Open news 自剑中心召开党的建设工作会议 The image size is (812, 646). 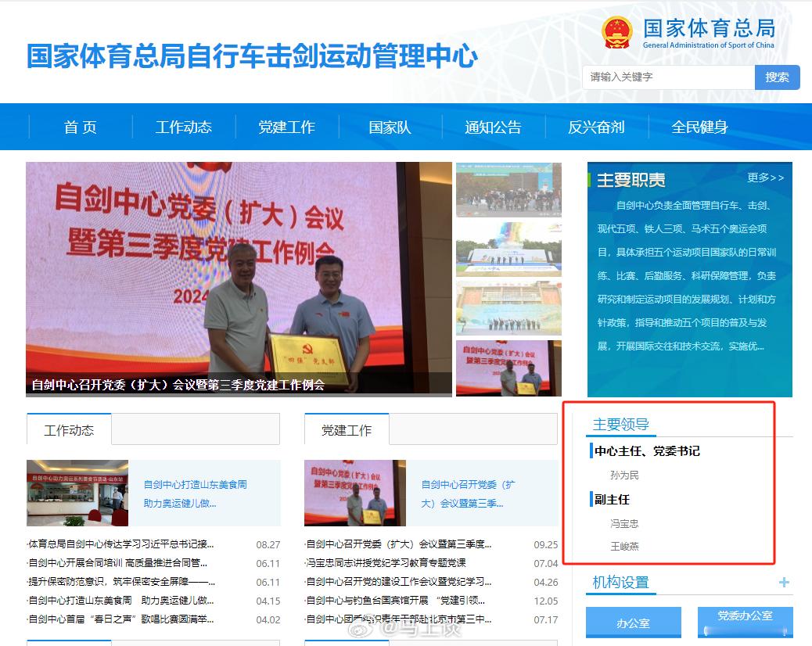[399, 582]
